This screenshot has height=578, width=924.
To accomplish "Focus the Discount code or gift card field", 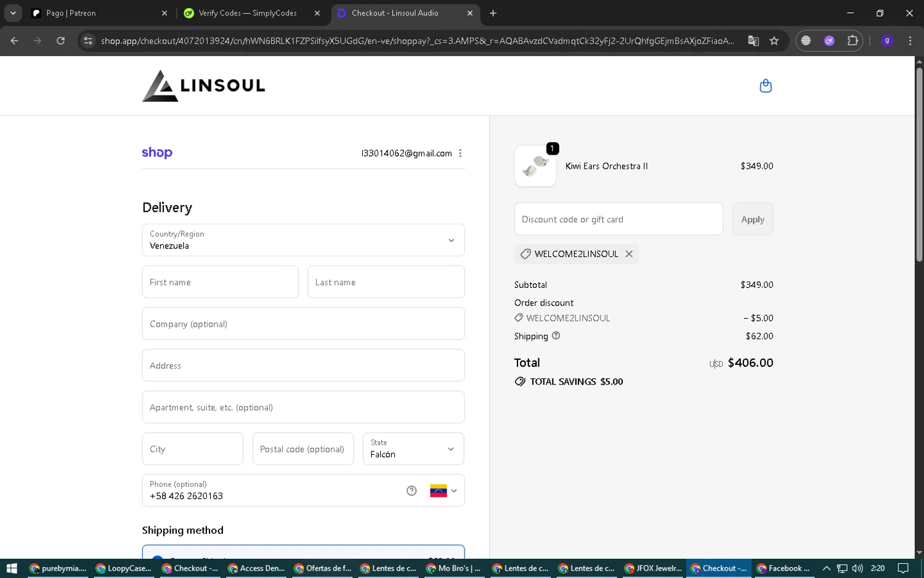I will coord(618,219).
